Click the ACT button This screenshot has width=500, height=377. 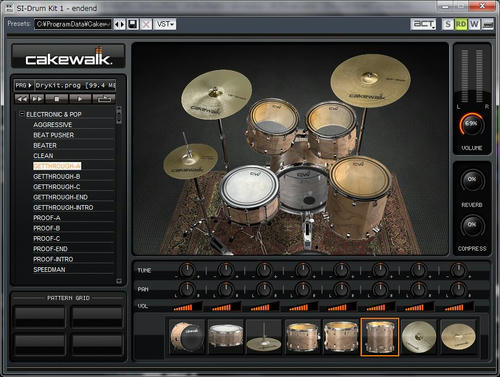423,24
